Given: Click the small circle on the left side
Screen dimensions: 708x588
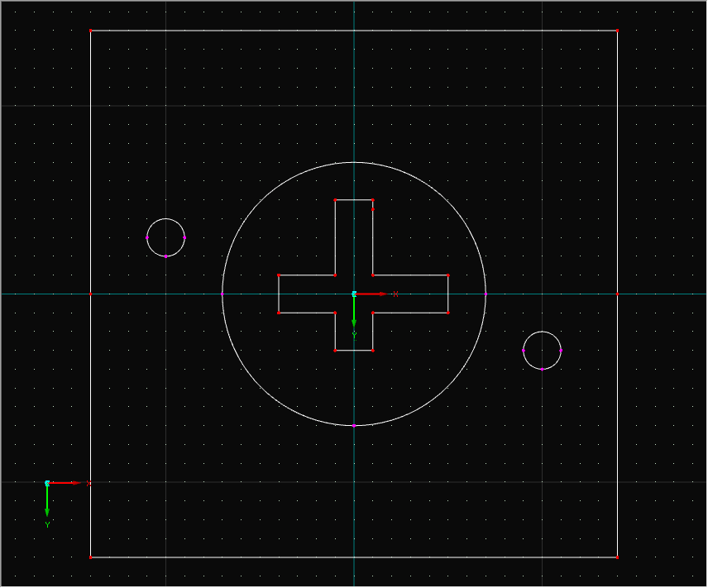Looking at the screenshot, I should point(165,219).
